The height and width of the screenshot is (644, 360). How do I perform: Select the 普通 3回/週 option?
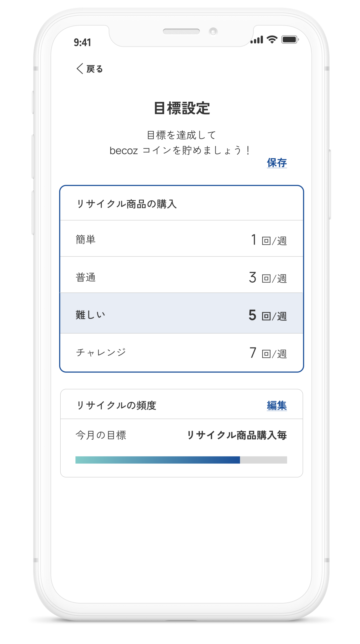(182, 277)
